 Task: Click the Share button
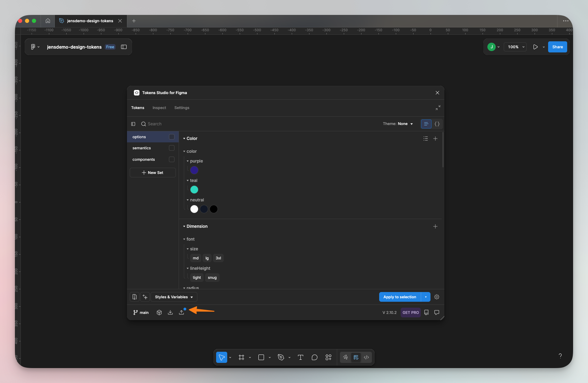click(x=557, y=47)
